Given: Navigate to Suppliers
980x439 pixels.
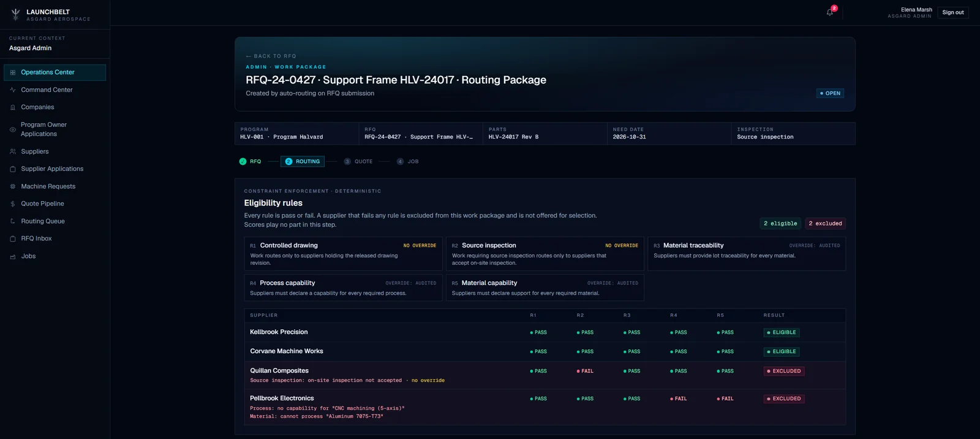Looking at the screenshot, I should point(55,151).
